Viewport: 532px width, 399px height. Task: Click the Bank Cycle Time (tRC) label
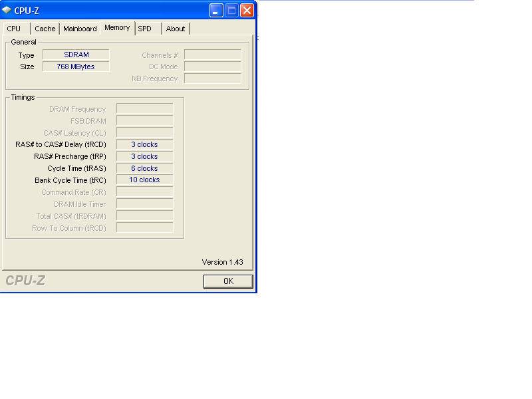coord(70,180)
